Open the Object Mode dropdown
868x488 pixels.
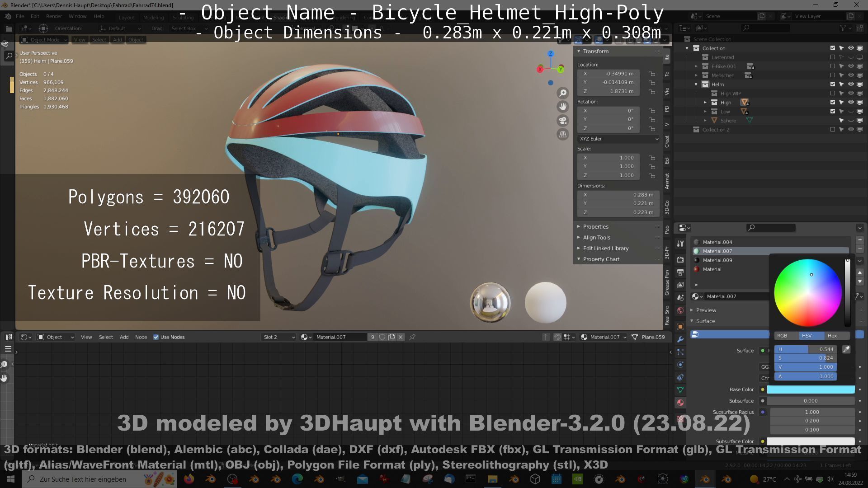(44, 40)
